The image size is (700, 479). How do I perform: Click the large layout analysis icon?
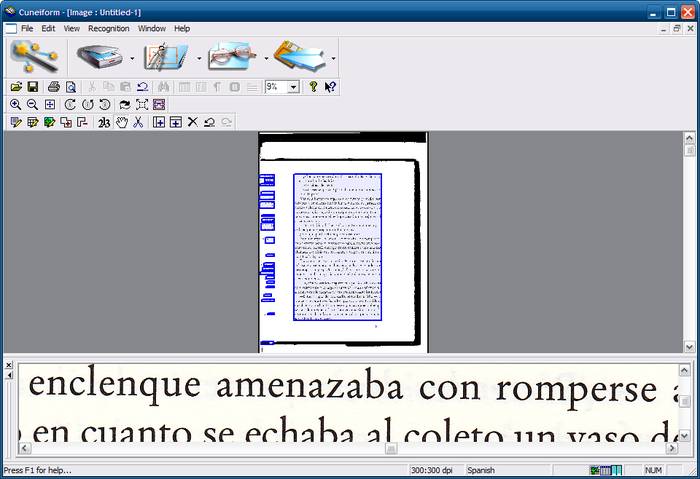(x=166, y=57)
